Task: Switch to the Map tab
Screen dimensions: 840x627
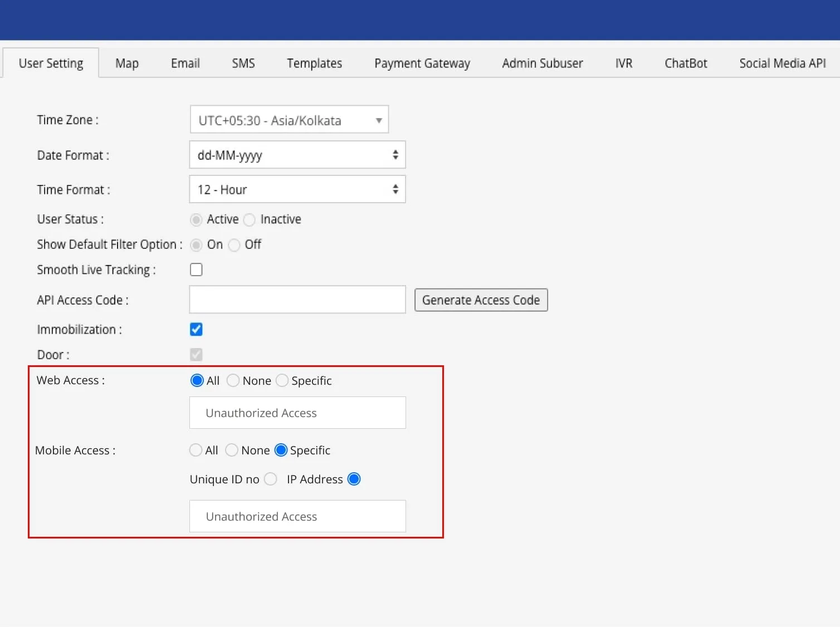Action: point(126,63)
